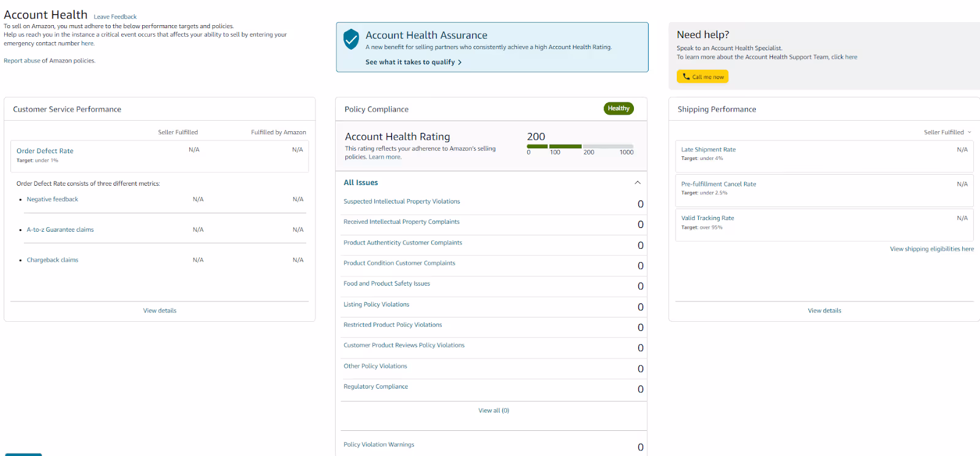Open Received Intellectual Property Complaints

401,222
